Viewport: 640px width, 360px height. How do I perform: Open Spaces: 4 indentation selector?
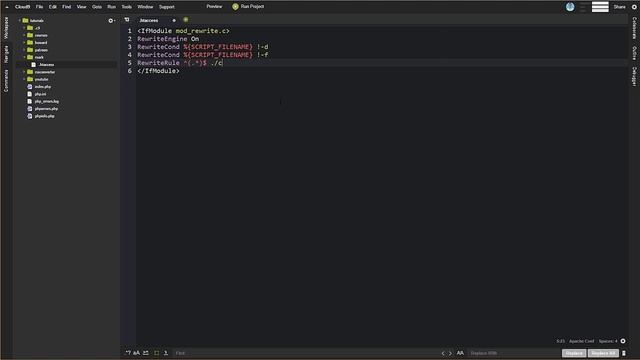coord(608,341)
